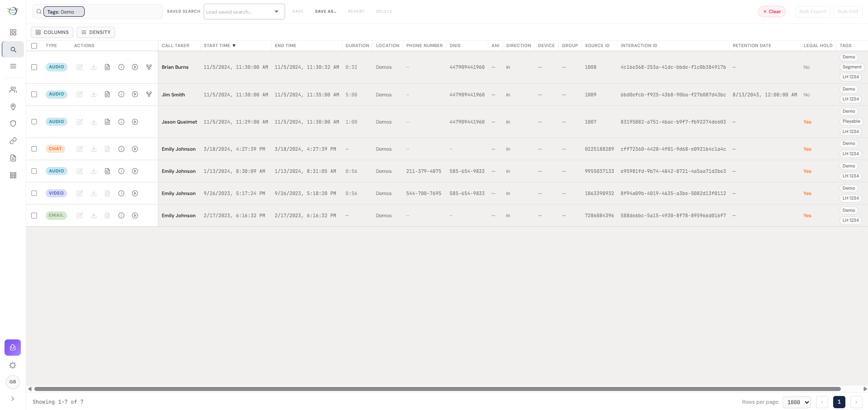This screenshot has width=868, height=410.
Task: Open info for the EMAIL row
Action: [121, 215]
